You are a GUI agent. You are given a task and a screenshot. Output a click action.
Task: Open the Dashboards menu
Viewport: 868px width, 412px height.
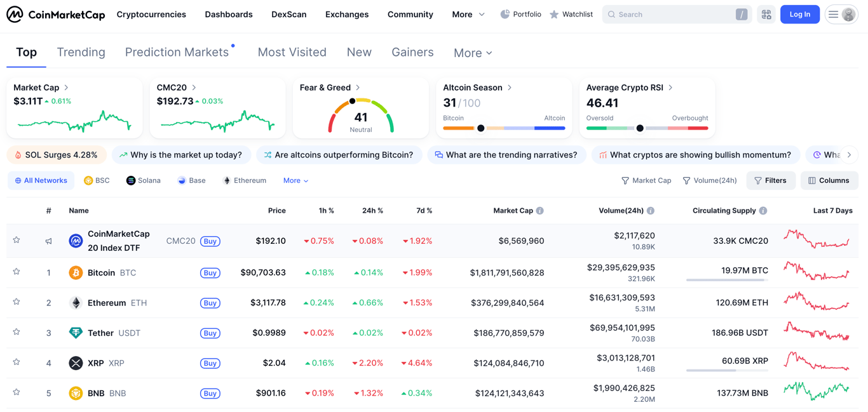pyautogui.click(x=229, y=14)
